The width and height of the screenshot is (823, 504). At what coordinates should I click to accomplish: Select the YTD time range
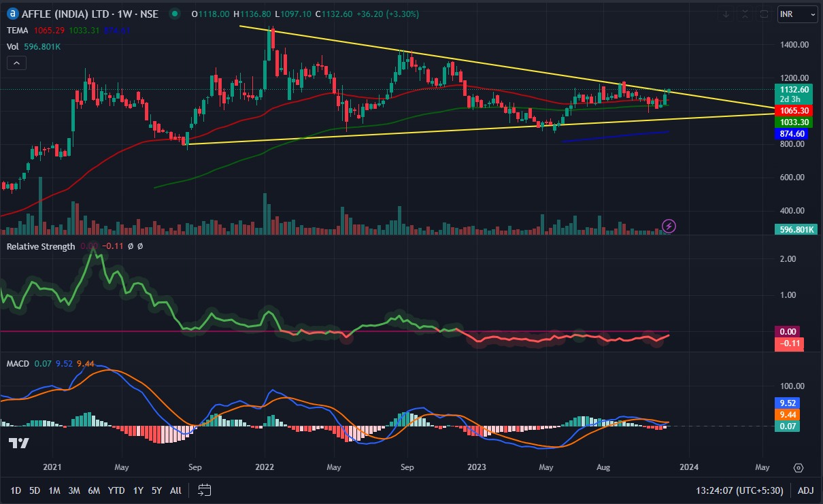click(116, 490)
